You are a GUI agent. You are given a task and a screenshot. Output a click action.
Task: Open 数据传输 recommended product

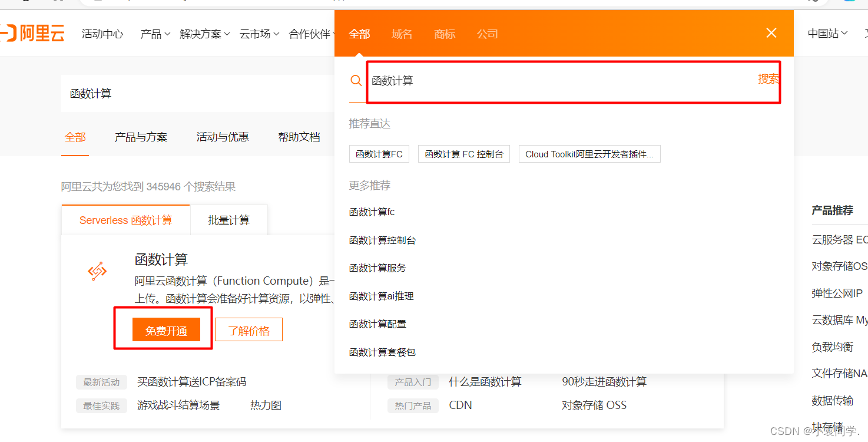833,401
